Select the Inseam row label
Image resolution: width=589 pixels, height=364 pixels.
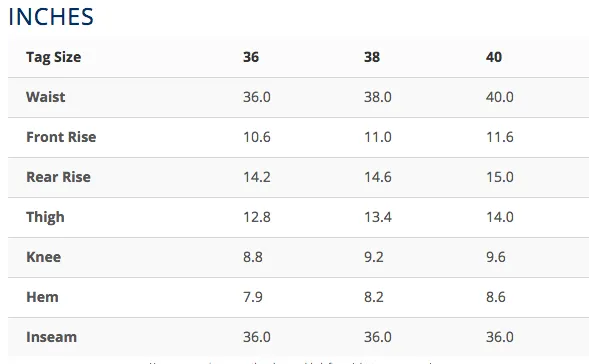51,337
